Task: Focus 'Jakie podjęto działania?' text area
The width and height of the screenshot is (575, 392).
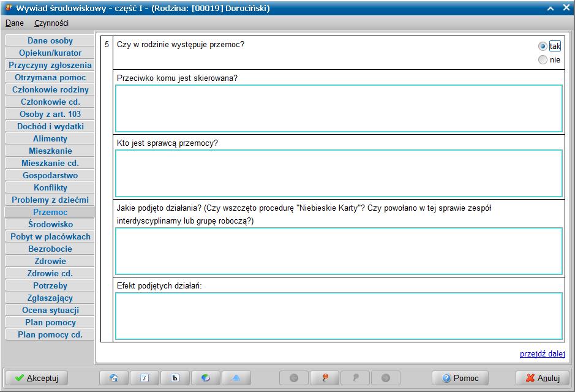Action: coord(339,251)
